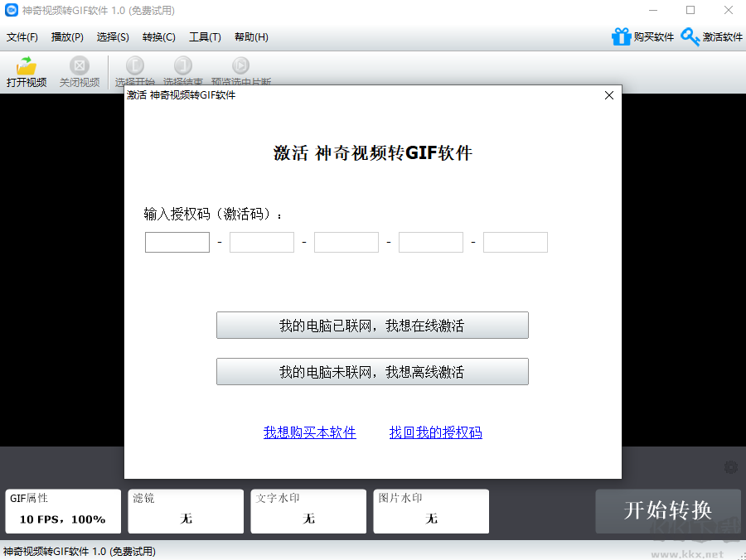Screen dimensions: 746x560
Task: Click the 找回我的授权码 link
Action: [435, 432]
